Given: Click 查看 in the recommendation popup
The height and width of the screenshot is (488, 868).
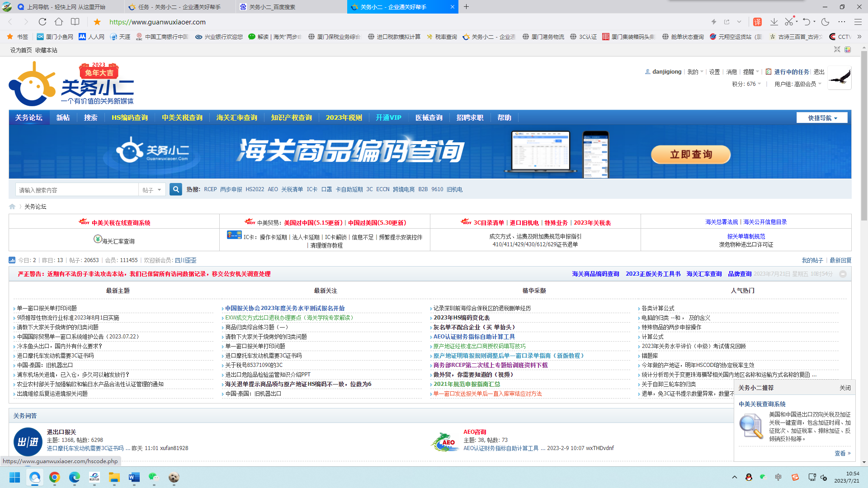Looking at the screenshot, I should (x=842, y=453).
